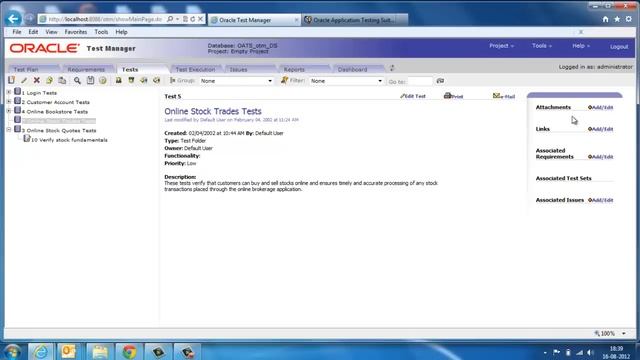Open Google Chrome from the taskbar
The height and width of the screenshot is (360, 640).
click(129, 351)
